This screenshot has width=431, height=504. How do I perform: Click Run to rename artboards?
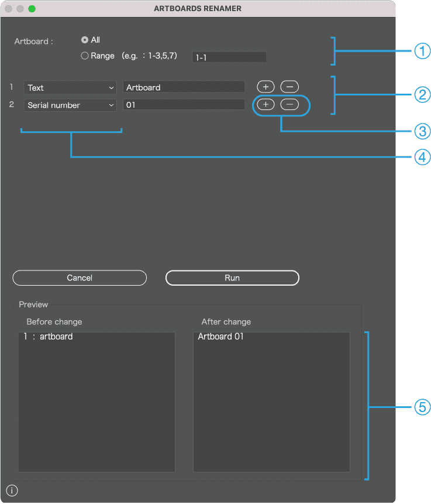click(x=232, y=278)
